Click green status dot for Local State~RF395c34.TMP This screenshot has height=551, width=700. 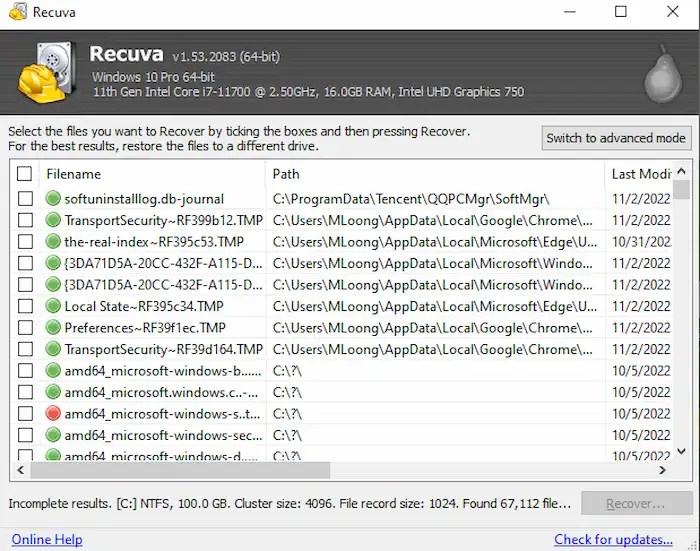[53, 306]
